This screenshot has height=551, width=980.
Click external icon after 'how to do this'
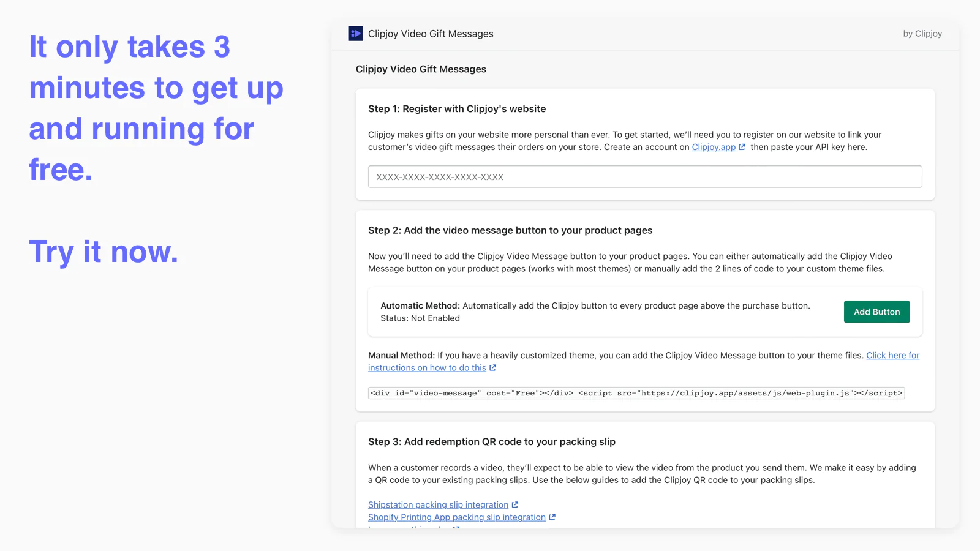pos(492,368)
